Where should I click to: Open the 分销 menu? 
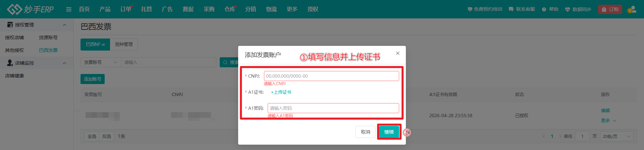coord(251,9)
